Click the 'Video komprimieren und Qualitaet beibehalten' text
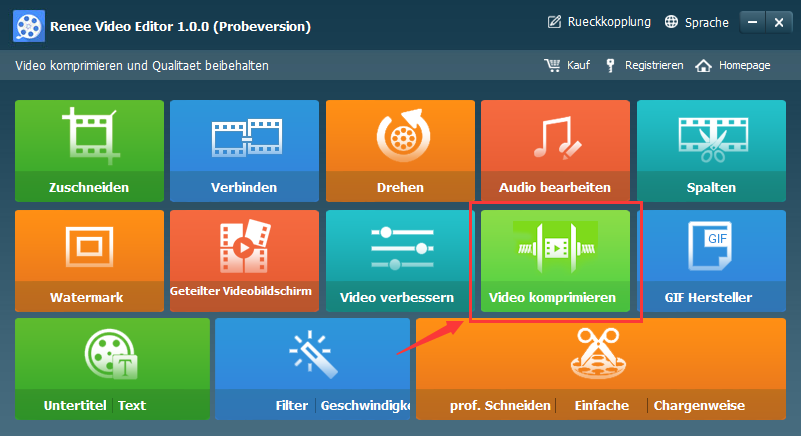Screen dimensions: 801x436 pyautogui.click(x=142, y=65)
